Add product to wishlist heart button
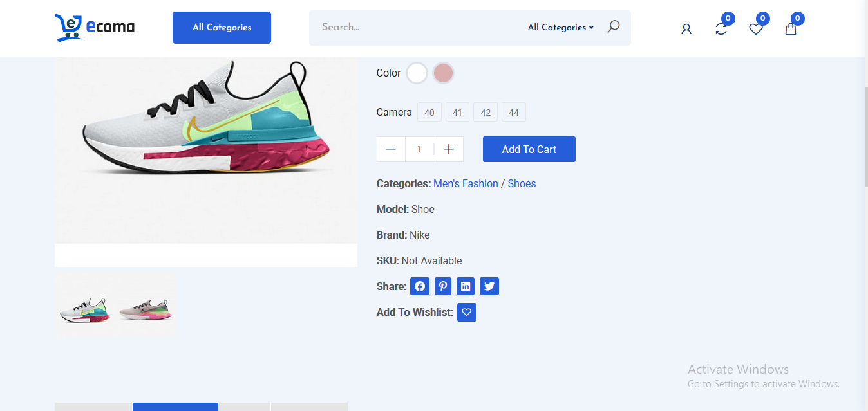 point(467,313)
